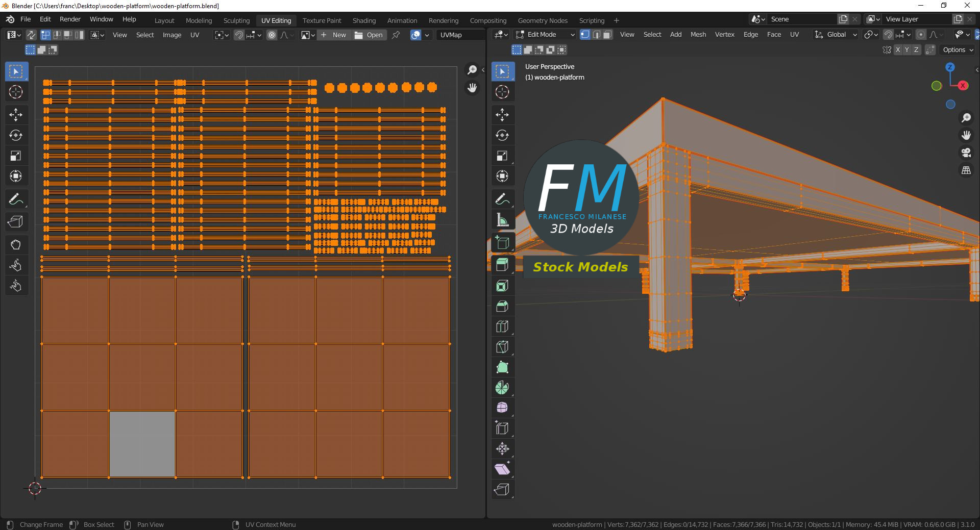Select the Spin tool in the viewport toolbar
The width and height of the screenshot is (980, 530).
pyautogui.click(x=502, y=388)
